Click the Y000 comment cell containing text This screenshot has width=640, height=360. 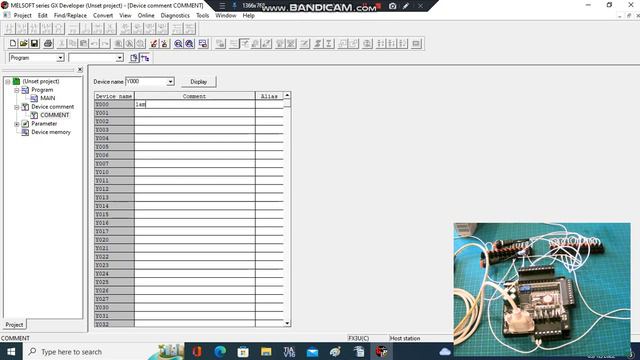coord(195,104)
